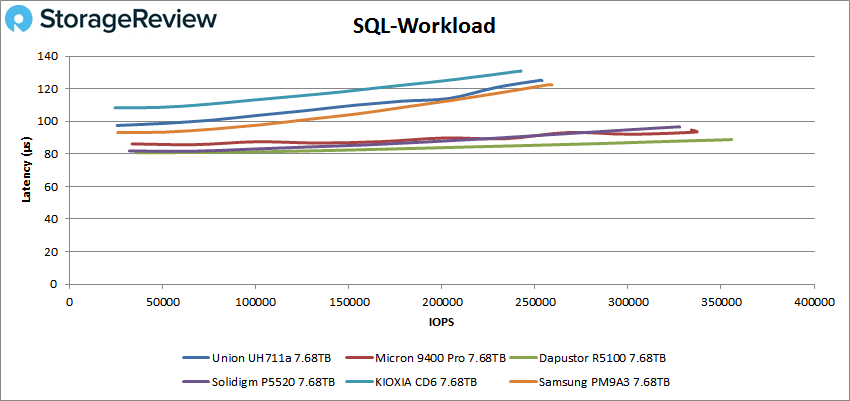The image size is (850, 401).
Task: Click the Union UH711a 7.68TB legend entry
Action: [257, 358]
